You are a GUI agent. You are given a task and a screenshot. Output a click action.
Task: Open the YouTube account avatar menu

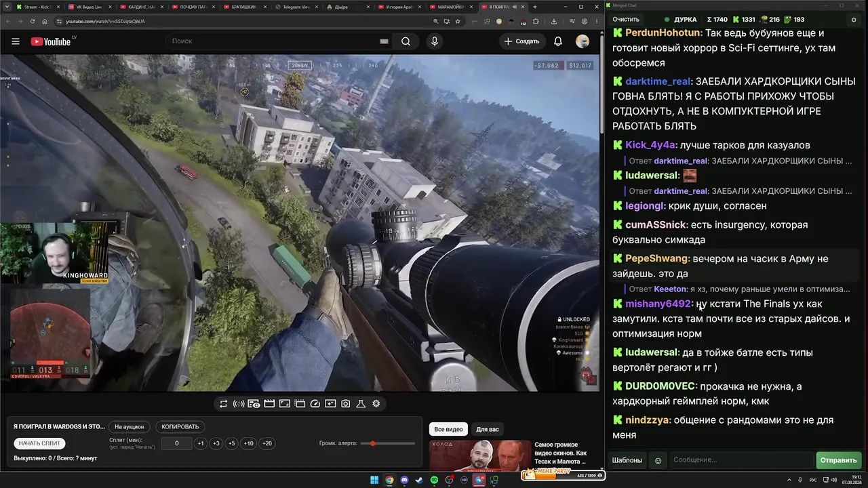(x=583, y=41)
